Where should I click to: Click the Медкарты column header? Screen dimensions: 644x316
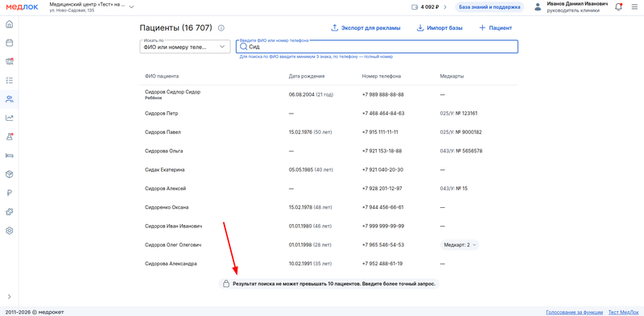click(x=452, y=76)
